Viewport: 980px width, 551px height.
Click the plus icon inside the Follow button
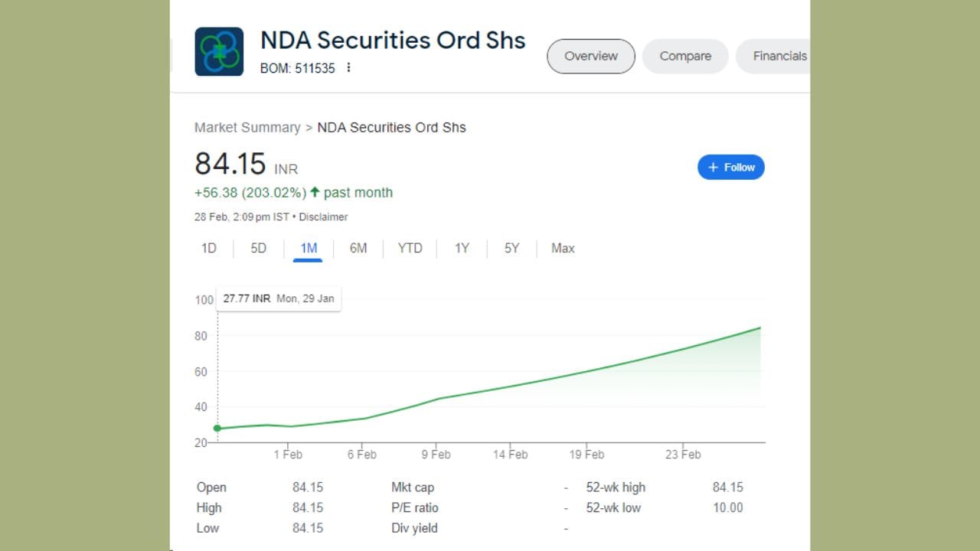[x=713, y=167]
